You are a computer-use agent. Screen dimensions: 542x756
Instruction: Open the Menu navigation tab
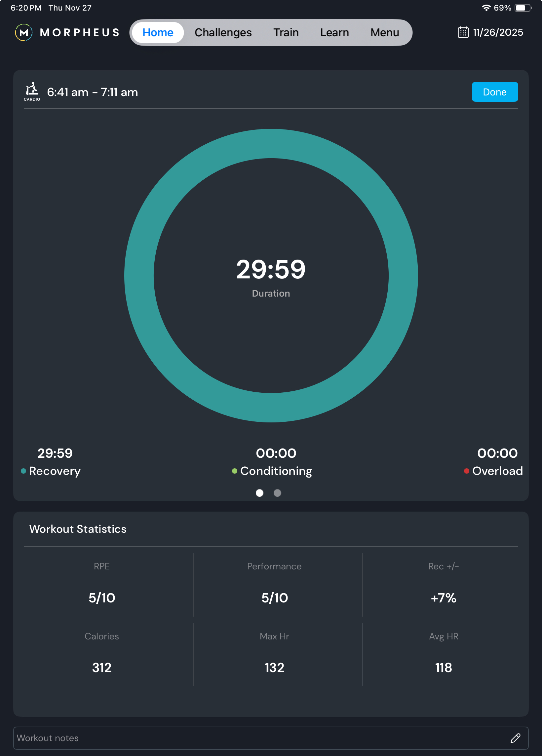[385, 33]
